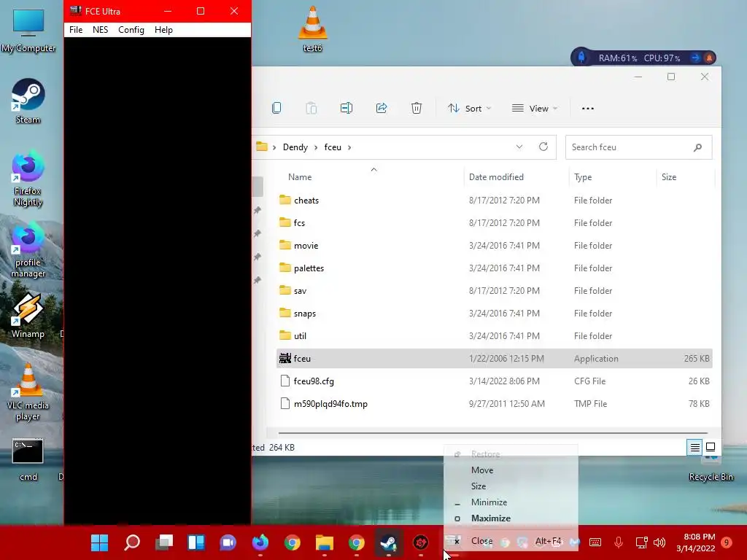
Task: Expand the chevron after fceu in breadcrumb
Action: tap(349, 147)
